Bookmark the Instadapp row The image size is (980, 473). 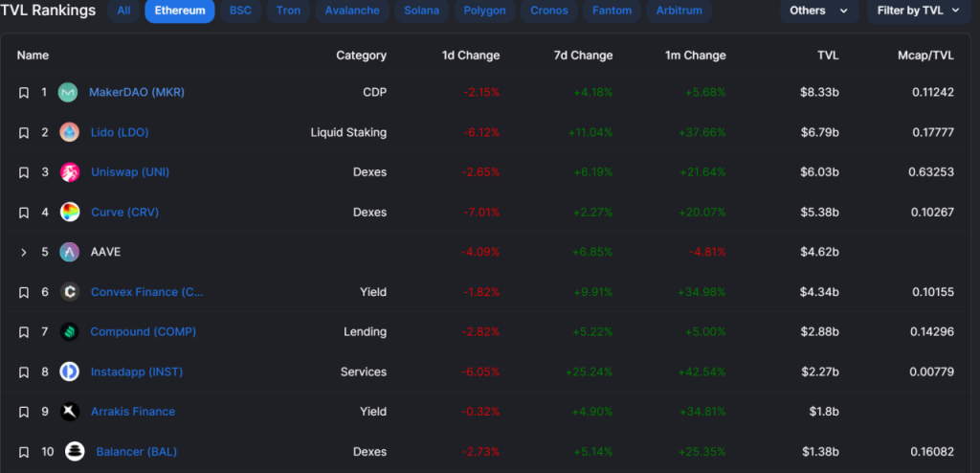tap(24, 372)
